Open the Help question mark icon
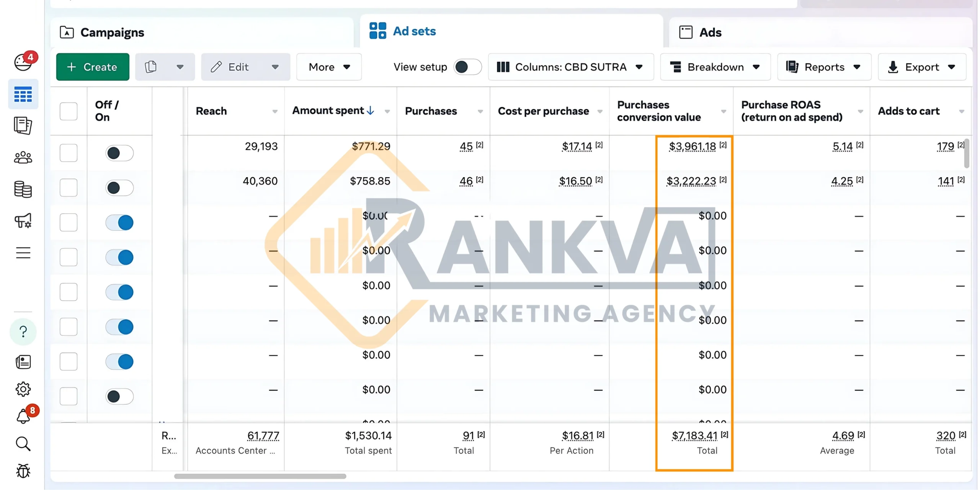Image resolution: width=980 pixels, height=490 pixels. [x=23, y=331]
